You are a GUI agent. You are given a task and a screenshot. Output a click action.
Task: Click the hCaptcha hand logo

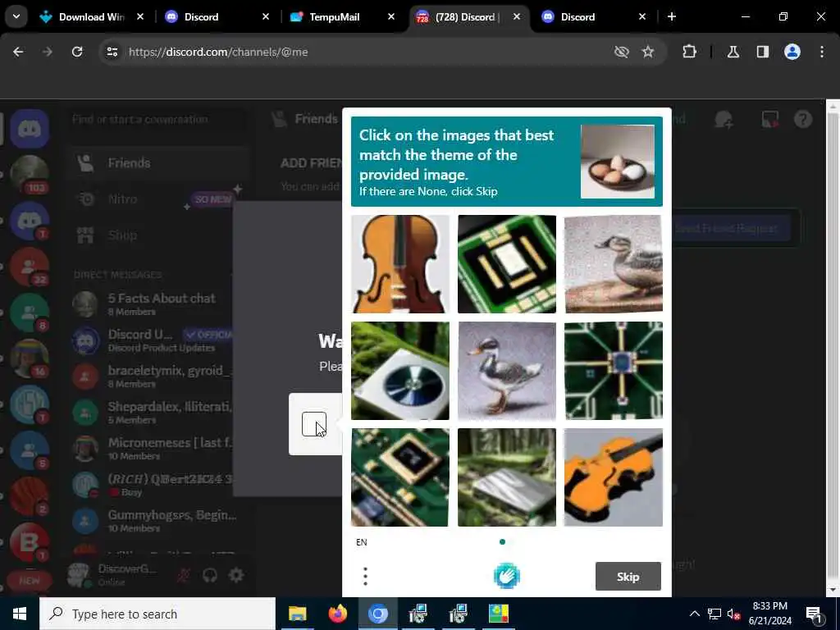point(506,576)
